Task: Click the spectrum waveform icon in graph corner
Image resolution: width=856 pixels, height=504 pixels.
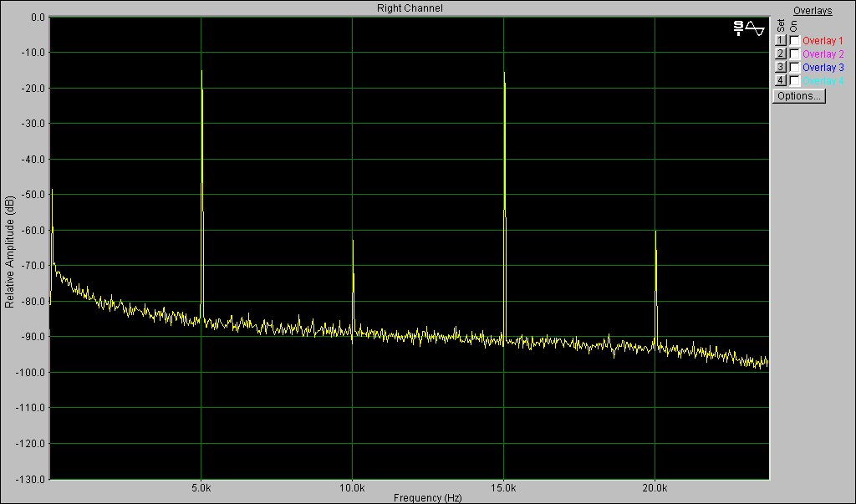Action: pos(749,28)
